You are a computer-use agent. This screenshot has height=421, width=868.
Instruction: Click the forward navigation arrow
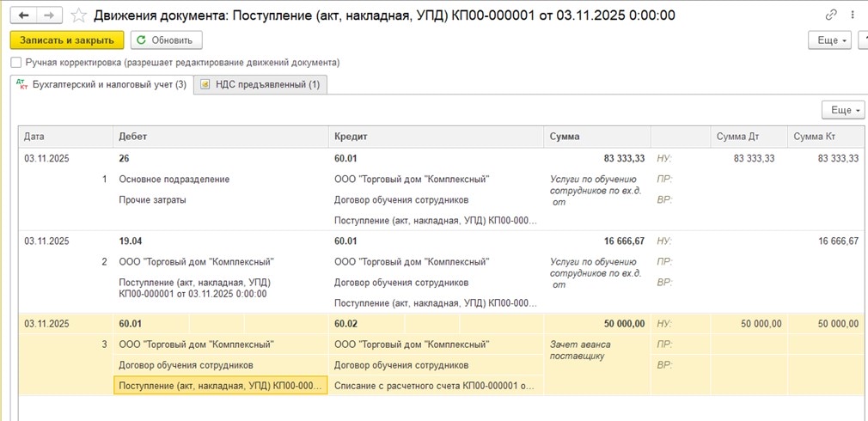coord(50,15)
